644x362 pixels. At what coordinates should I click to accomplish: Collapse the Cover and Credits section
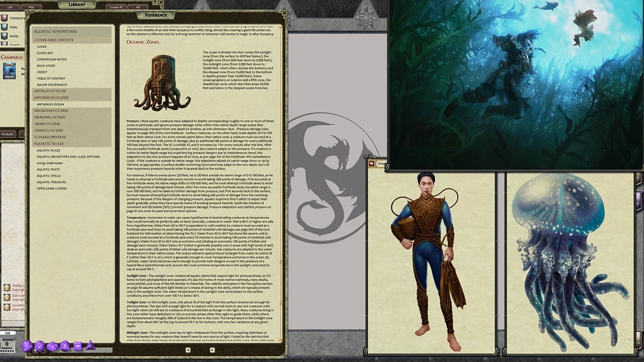(54, 40)
